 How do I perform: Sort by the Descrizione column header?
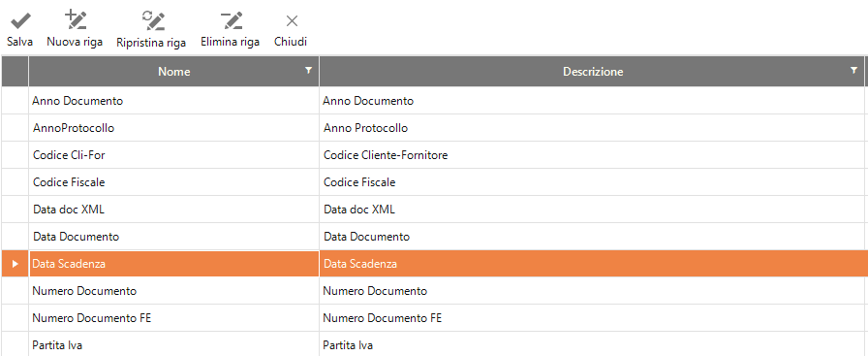[x=592, y=71]
